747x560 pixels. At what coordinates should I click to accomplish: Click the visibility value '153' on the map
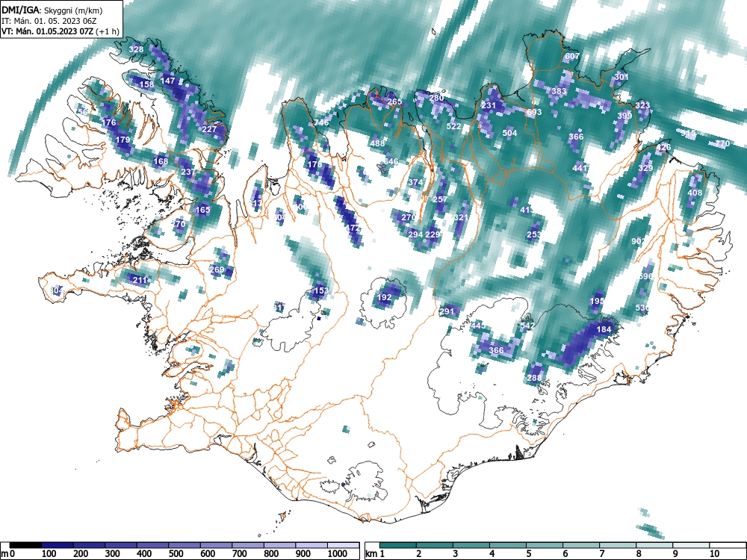coord(321,290)
